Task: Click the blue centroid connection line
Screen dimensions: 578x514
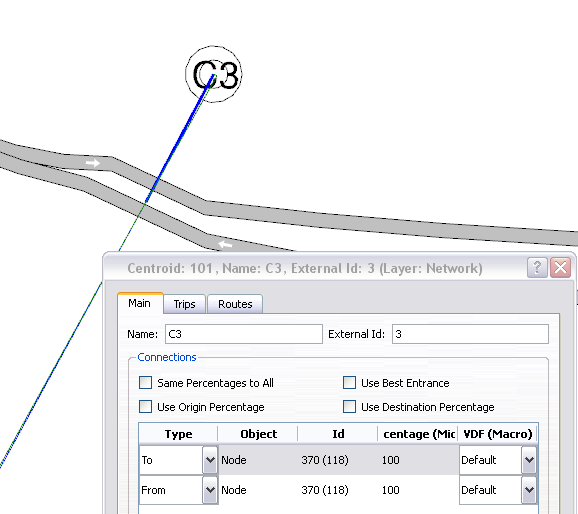Action: pyautogui.click(x=180, y=139)
